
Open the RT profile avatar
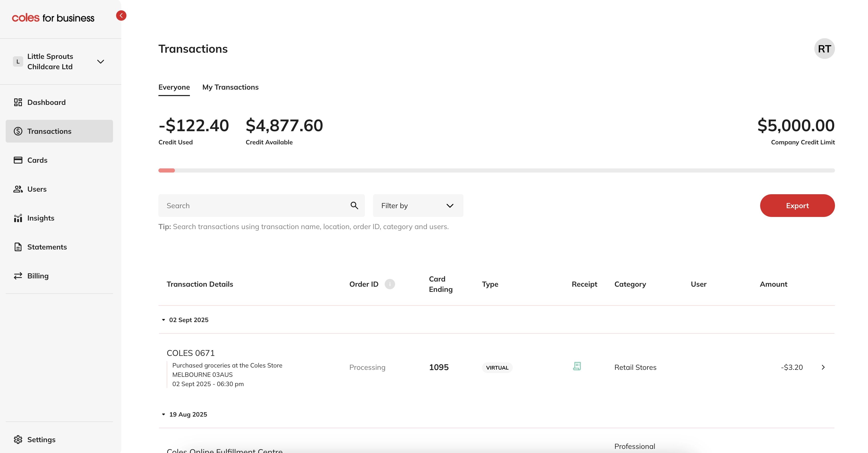(824, 49)
